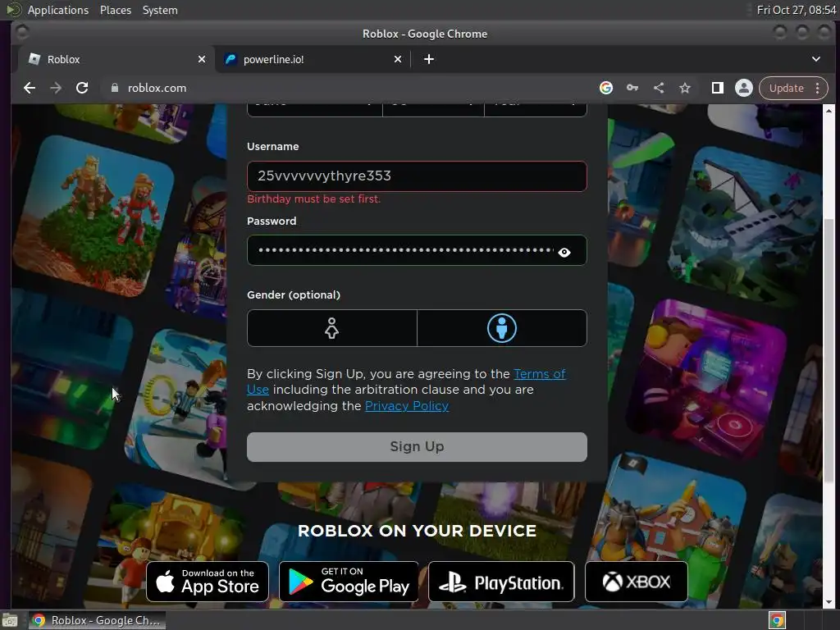Select the male gender icon
The width and height of the screenshot is (840, 630).
tap(502, 328)
